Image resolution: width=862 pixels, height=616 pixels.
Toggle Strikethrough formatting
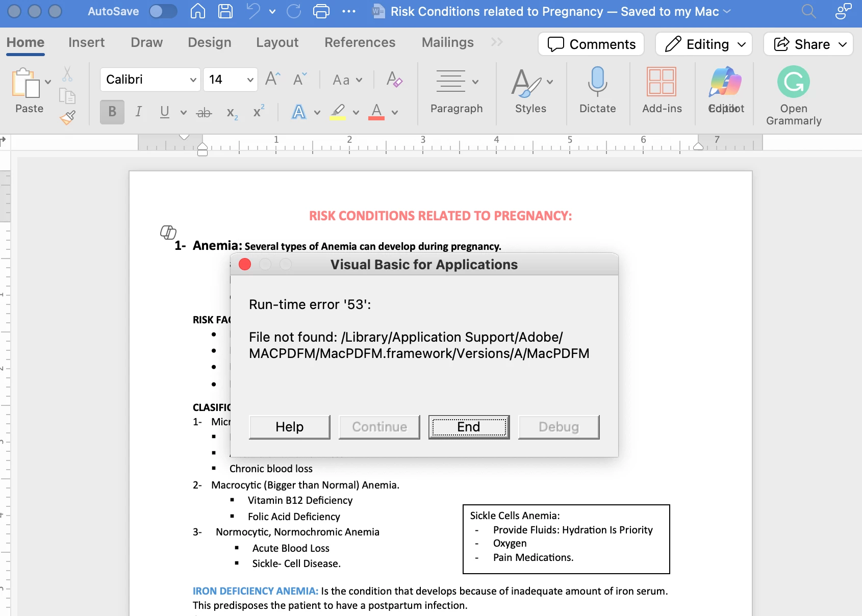click(204, 113)
